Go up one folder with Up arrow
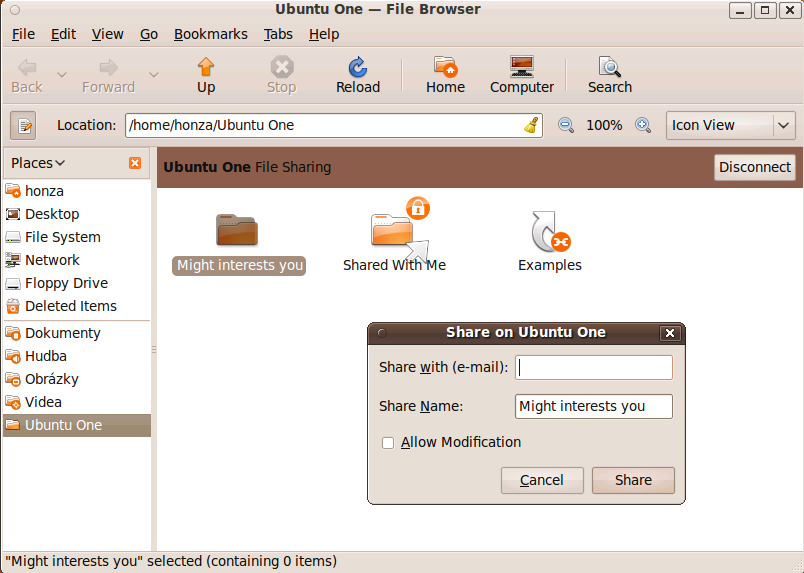 (x=206, y=75)
